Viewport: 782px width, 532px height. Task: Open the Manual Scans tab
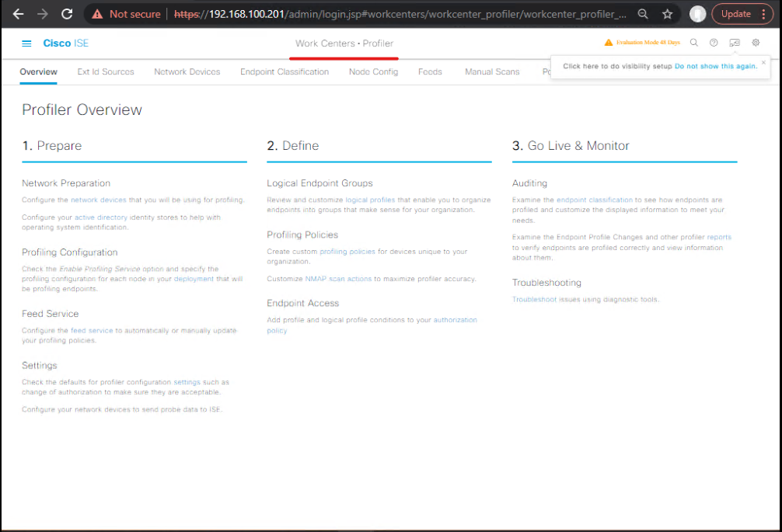[x=492, y=71]
